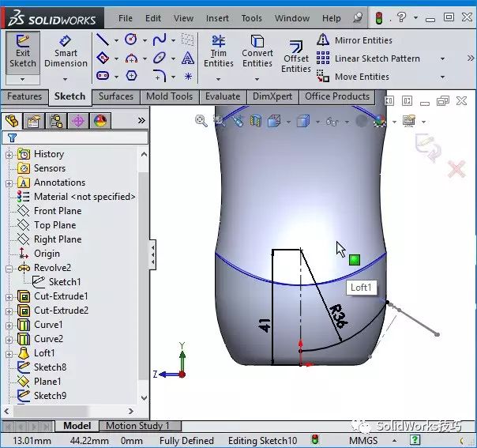Select the Smart Dimension tool
This screenshot has height=448, width=477.
click(66, 51)
